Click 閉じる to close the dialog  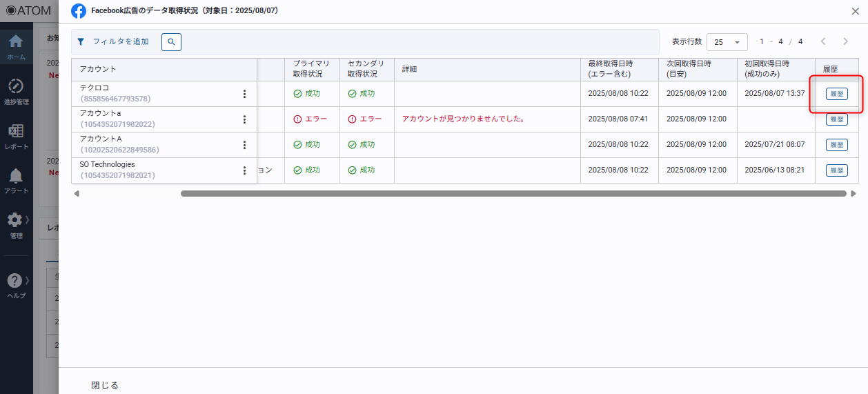[105, 385]
